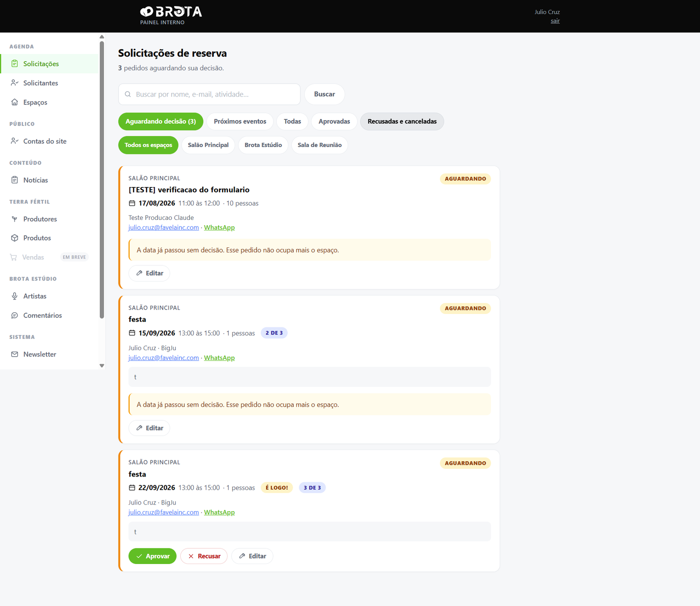Viewport: 700px width, 606px height.
Task: Show Todas requests filter
Action: pyautogui.click(x=292, y=122)
